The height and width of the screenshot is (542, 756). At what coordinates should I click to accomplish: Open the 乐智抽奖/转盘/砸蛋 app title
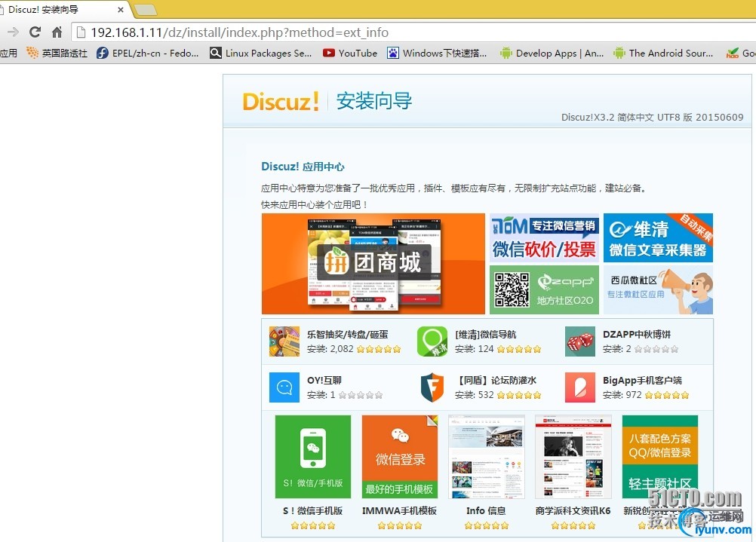pos(348,335)
